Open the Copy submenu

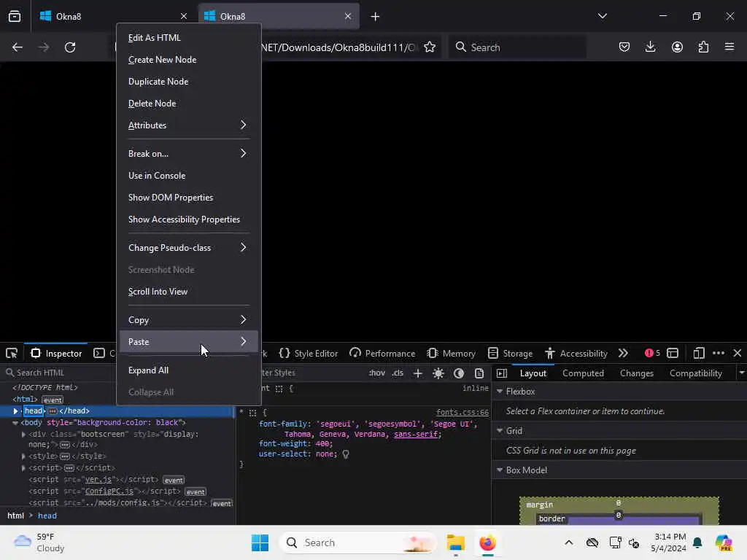[189, 319]
